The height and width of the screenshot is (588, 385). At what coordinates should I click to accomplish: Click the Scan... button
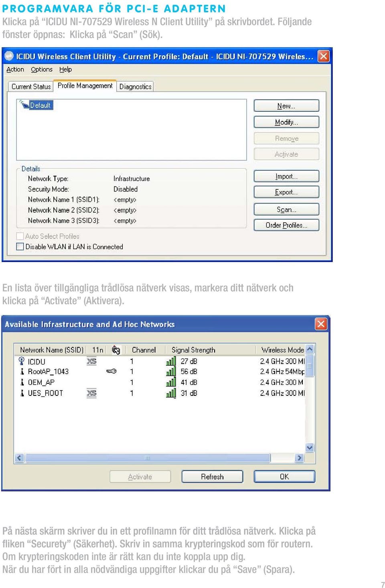pos(286,209)
